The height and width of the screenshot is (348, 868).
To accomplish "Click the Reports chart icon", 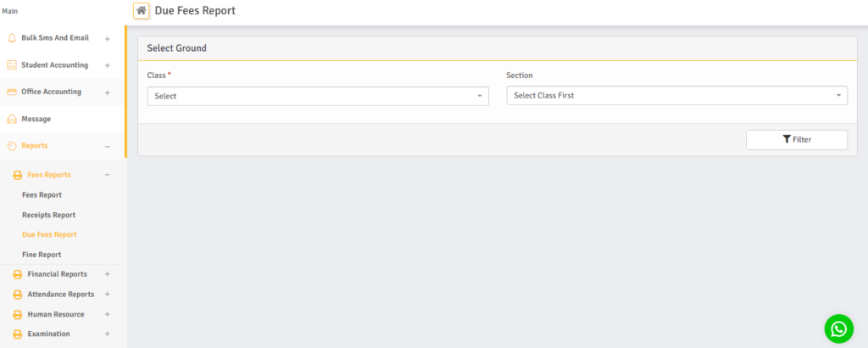I will click(x=12, y=146).
